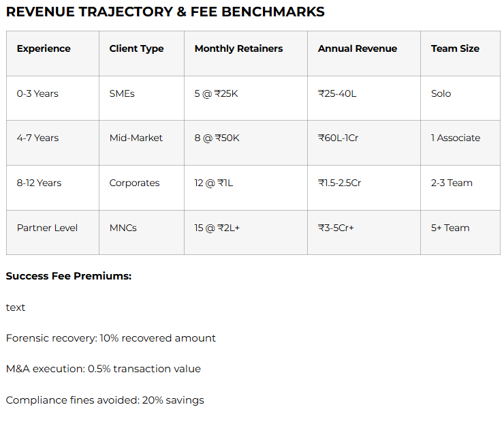Select the Forensic recovery fee line
The width and height of the screenshot is (504, 422).
pyautogui.click(x=110, y=338)
